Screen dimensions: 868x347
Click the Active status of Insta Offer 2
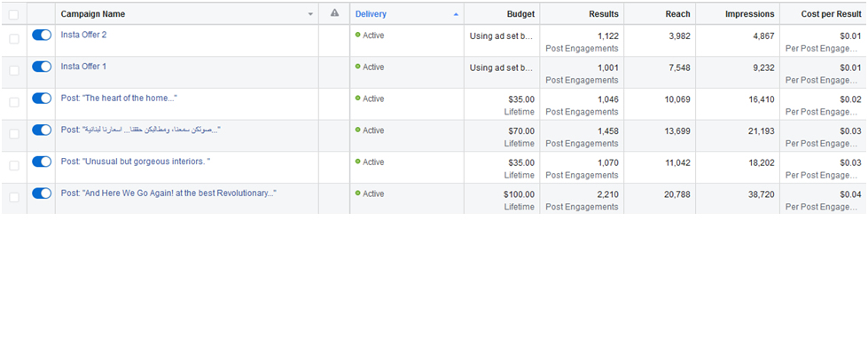pos(369,35)
